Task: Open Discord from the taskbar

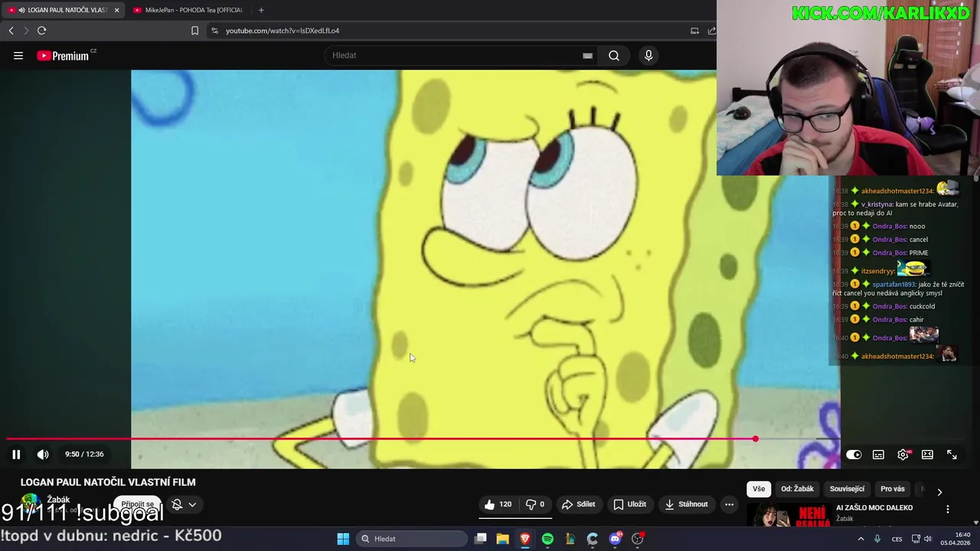Action: [615, 539]
